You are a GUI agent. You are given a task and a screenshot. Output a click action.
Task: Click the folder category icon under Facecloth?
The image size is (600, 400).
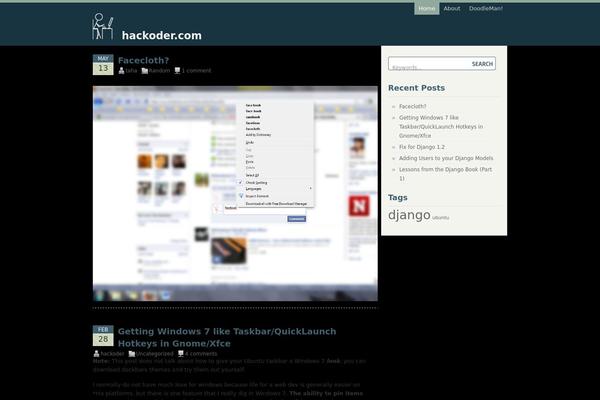click(145, 70)
